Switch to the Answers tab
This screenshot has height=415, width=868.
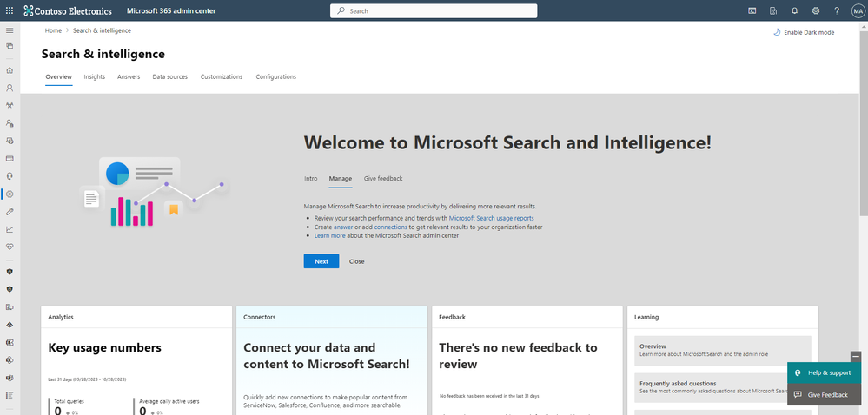(x=129, y=77)
